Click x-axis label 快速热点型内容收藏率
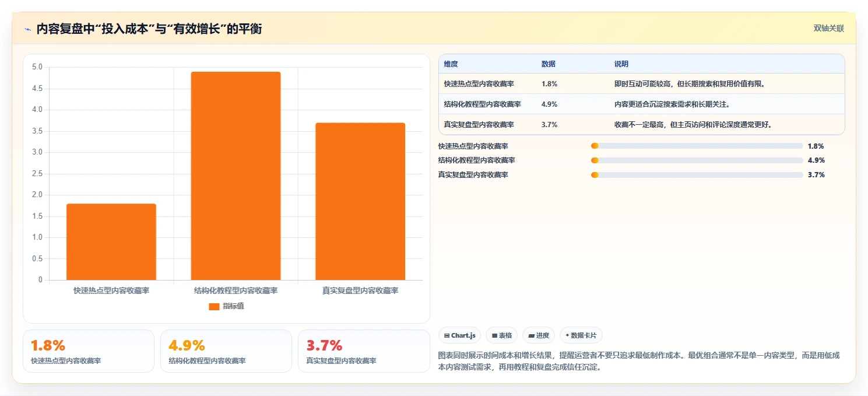The width and height of the screenshot is (868, 396). click(111, 290)
